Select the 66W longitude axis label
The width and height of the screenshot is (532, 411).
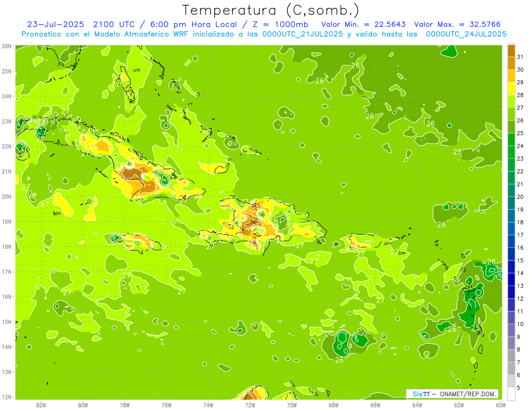coord(376,405)
